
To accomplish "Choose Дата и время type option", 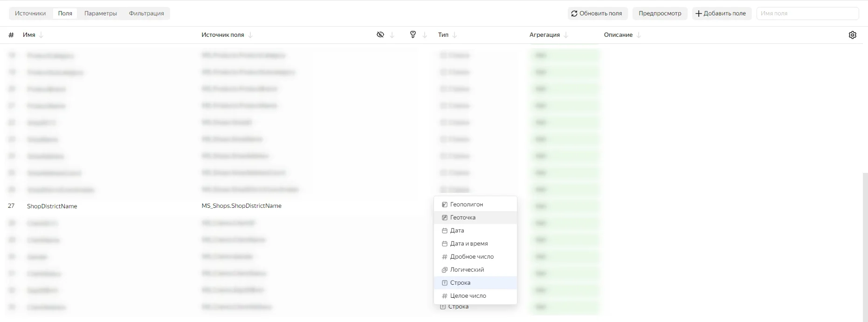I will point(468,244).
